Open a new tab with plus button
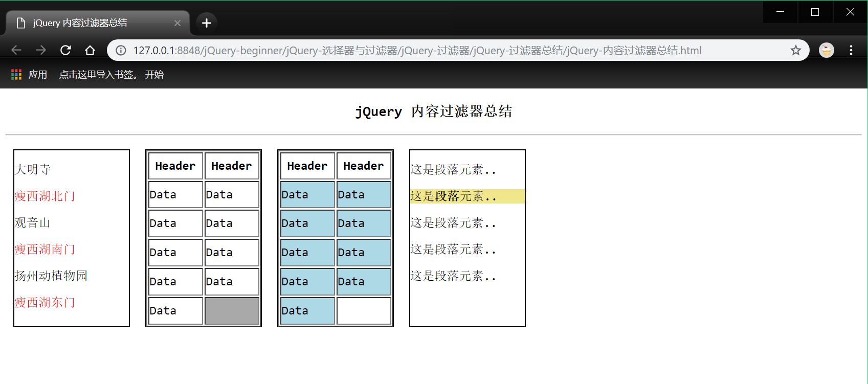This screenshot has height=384, width=868. coord(207,23)
